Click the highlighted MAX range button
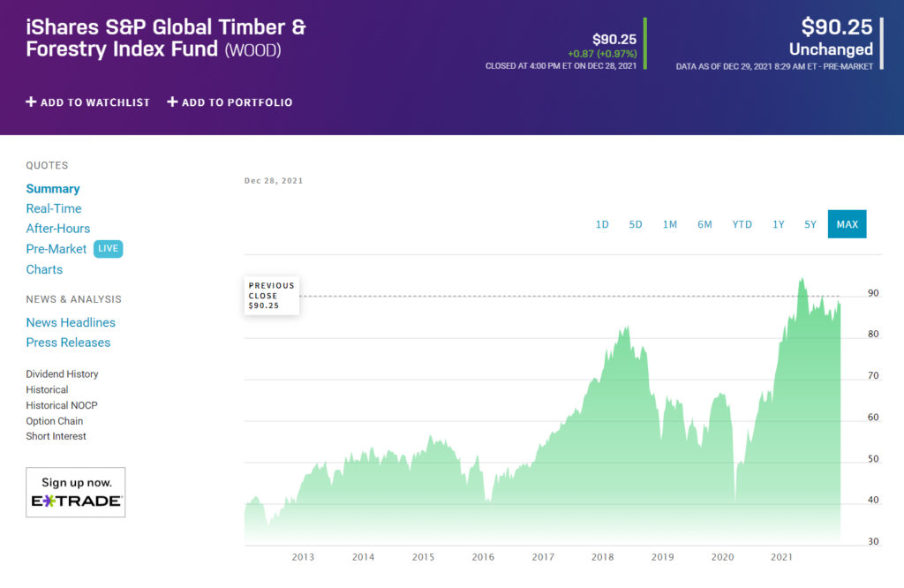Viewport: 904px width, 588px height. 847,224
